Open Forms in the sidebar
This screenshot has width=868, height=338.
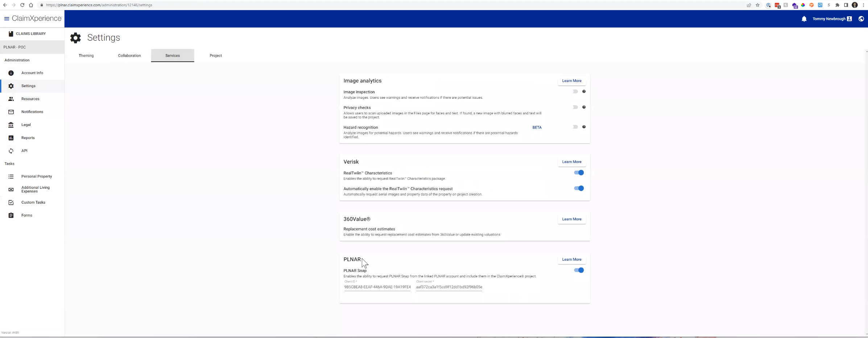[32, 215]
